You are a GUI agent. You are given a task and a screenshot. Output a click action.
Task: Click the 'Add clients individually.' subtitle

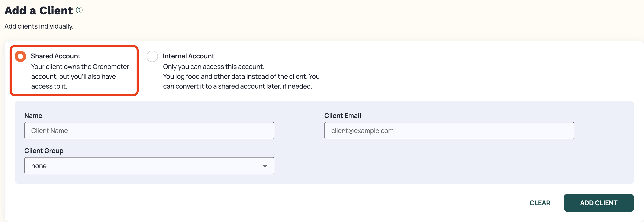click(x=39, y=26)
